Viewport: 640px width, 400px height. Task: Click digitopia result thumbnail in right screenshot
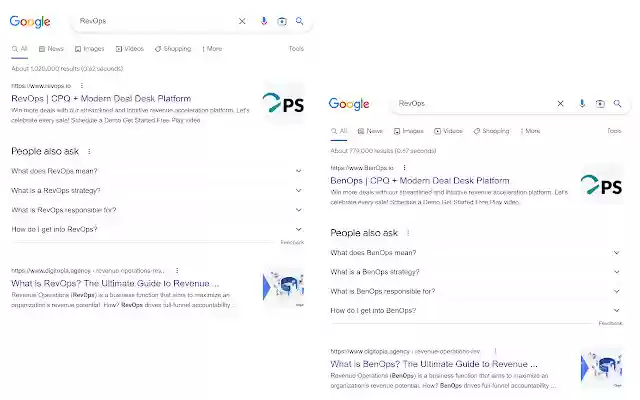(x=602, y=367)
